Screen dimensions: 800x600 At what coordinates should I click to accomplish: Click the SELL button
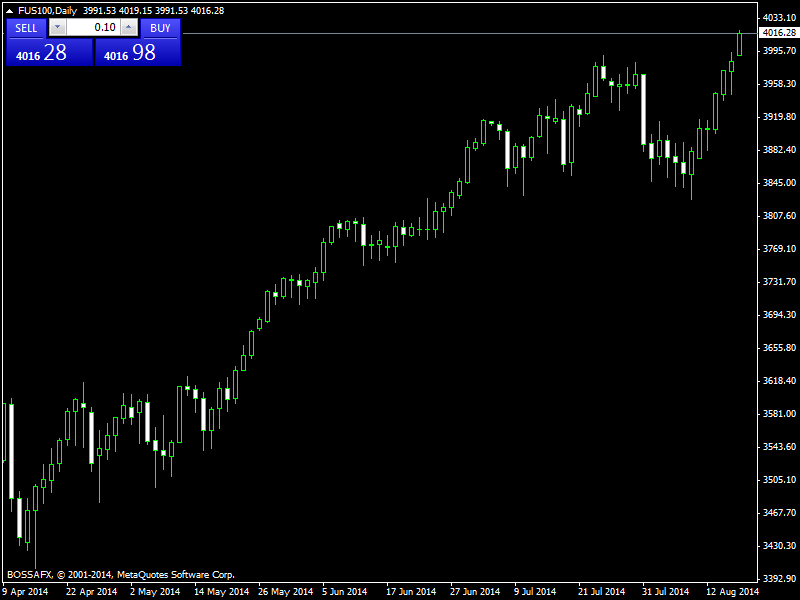(26, 28)
